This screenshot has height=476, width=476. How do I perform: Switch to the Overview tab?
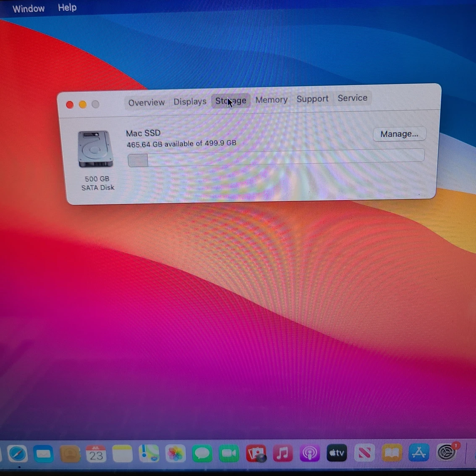pyautogui.click(x=146, y=102)
